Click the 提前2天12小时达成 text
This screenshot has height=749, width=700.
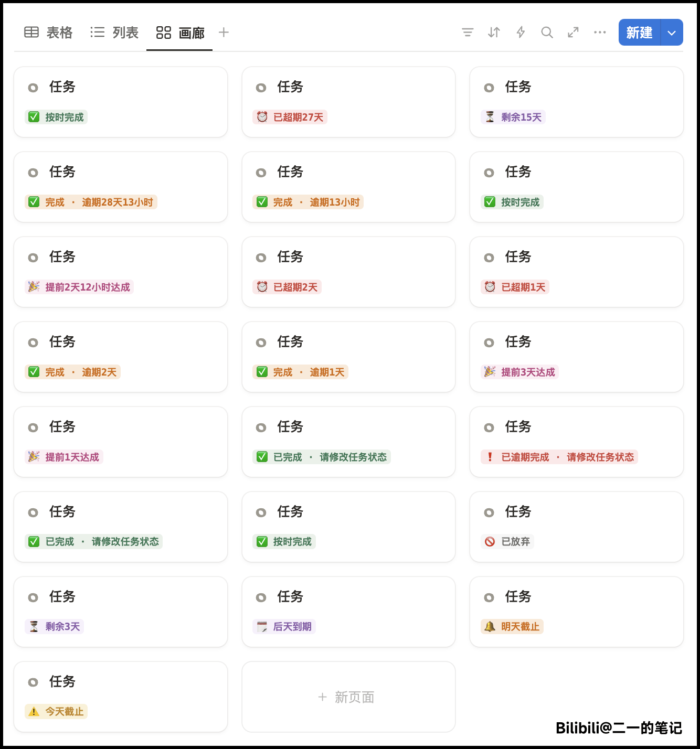(x=88, y=287)
